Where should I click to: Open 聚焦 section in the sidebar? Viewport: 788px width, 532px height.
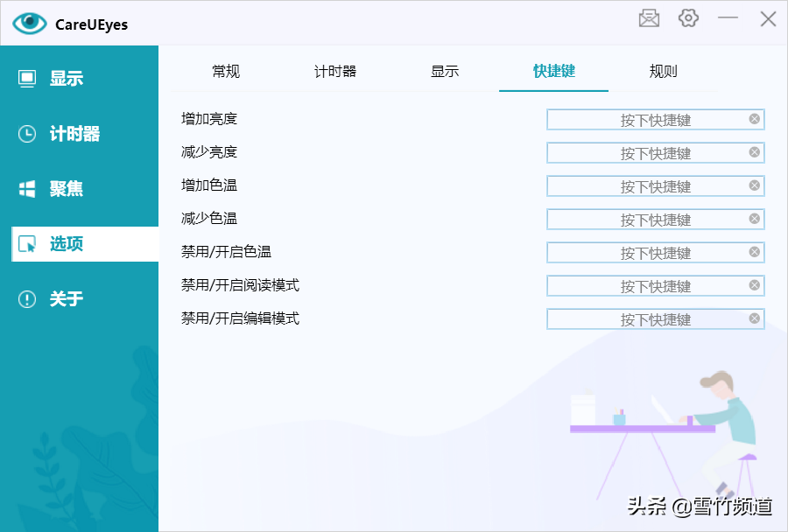click(x=66, y=189)
